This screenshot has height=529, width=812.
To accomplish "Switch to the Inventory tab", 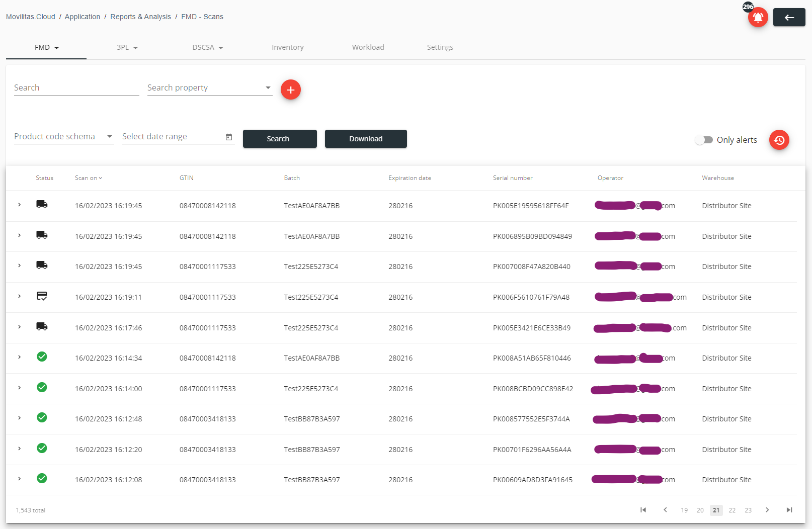I will click(288, 47).
